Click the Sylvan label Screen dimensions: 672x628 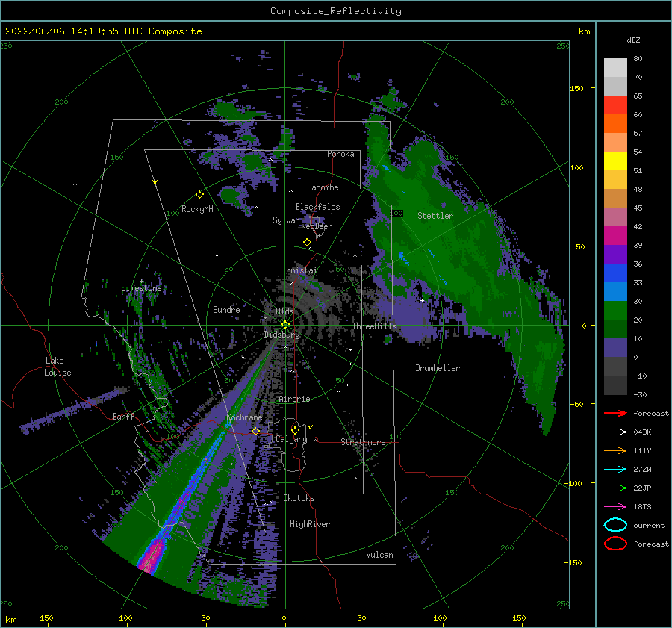pyautogui.click(x=286, y=220)
